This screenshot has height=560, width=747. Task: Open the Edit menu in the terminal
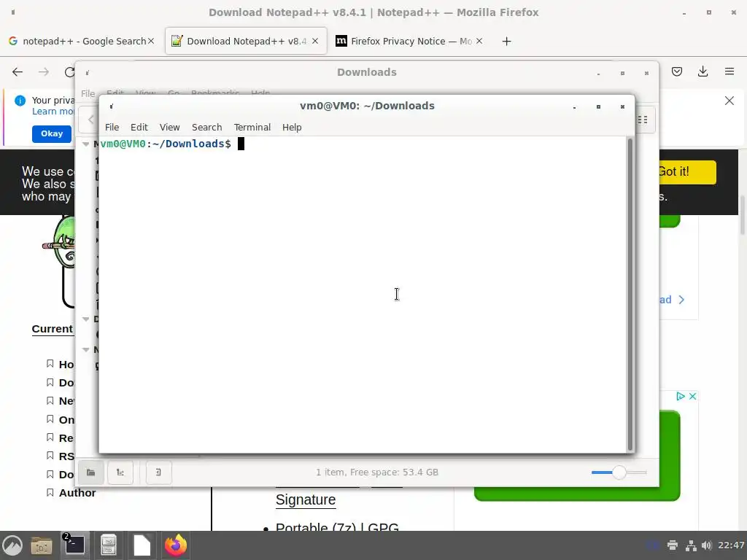139,127
